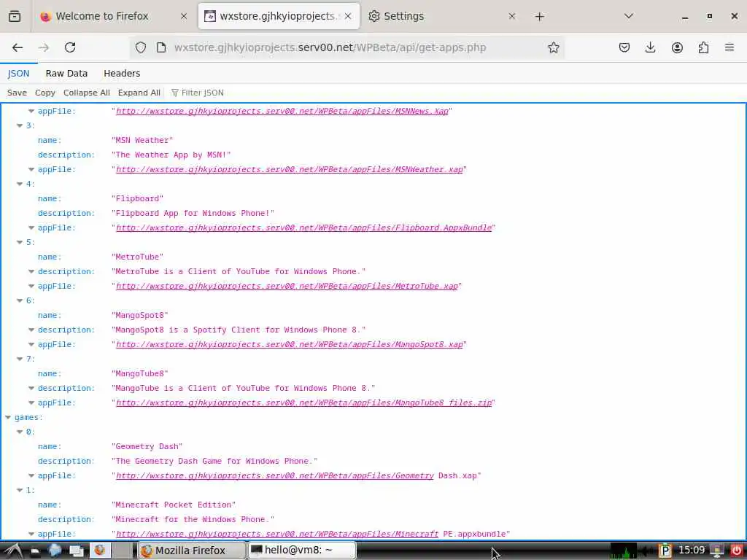Click Expand All
Screen dimensions: 747x560
[139, 93]
